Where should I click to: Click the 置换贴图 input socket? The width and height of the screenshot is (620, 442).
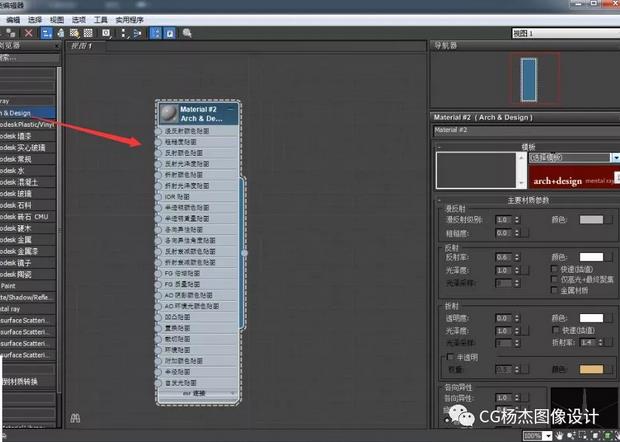coord(158,328)
